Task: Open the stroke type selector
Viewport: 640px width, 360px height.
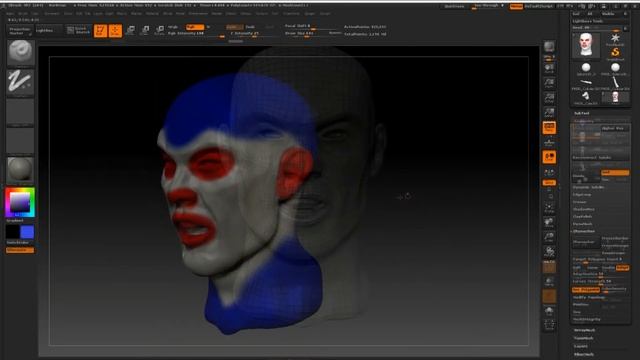Action: (20, 82)
